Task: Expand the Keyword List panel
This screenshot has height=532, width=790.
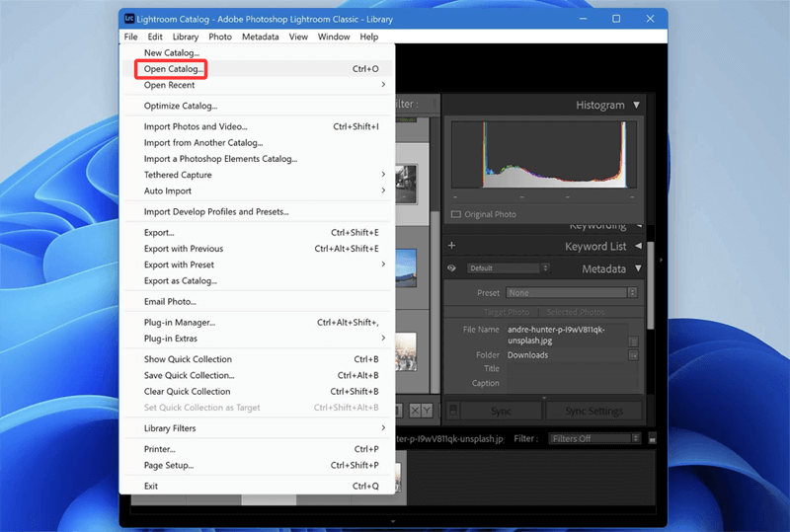Action: (x=638, y=246)
